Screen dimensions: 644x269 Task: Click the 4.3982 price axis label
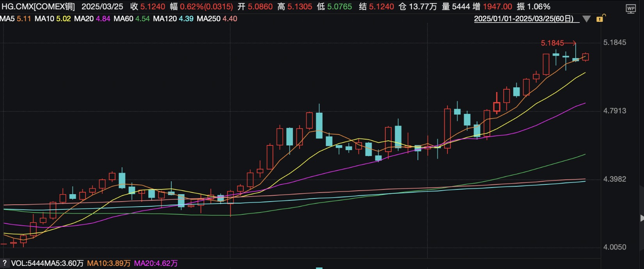pos(615,179)
